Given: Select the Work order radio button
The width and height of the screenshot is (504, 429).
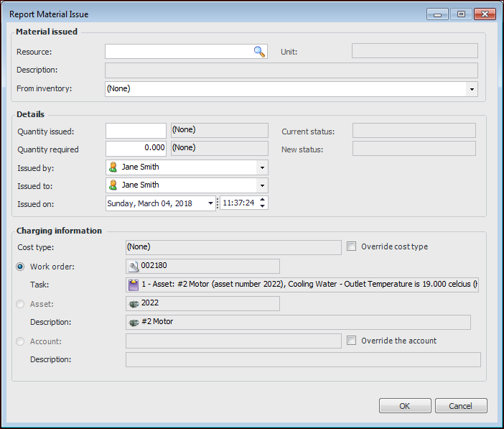Looking at the screenshot, I should (x=21, y=267).
